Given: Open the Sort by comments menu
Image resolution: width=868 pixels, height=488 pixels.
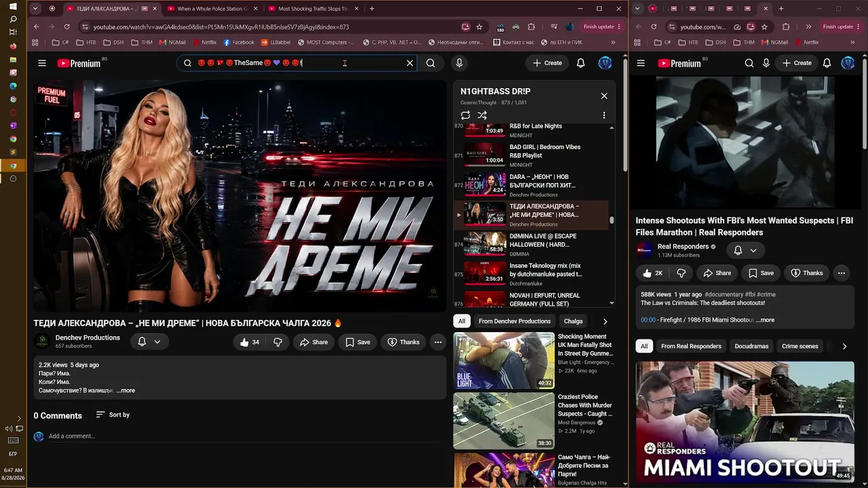Looking at the screenshot, I should [x=113, y=415].
